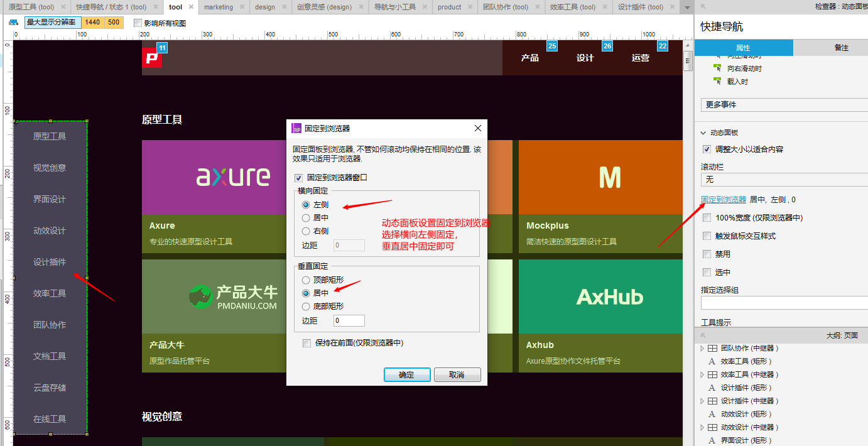Screen dimensions: 868x446
Task: Click the 最大显示分辨率 view button
Action: [53, 23]
